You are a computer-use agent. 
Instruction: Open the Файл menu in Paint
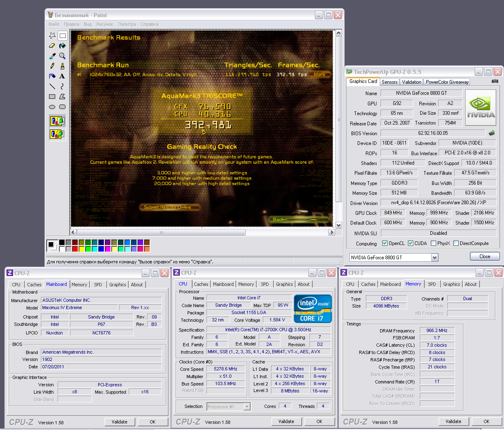point(54,24)
